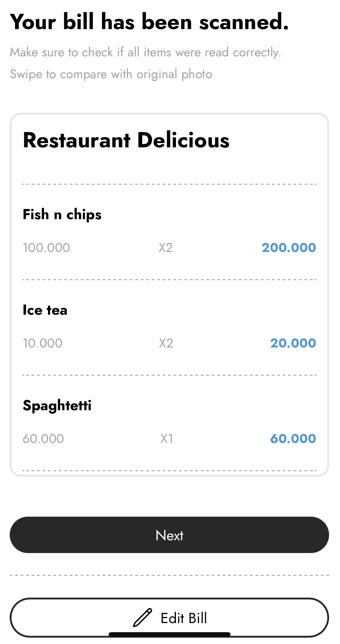The height and width of the screenshot is (644, 340).
Task: Click the Ice tea item name
Action: coord(45,310)
